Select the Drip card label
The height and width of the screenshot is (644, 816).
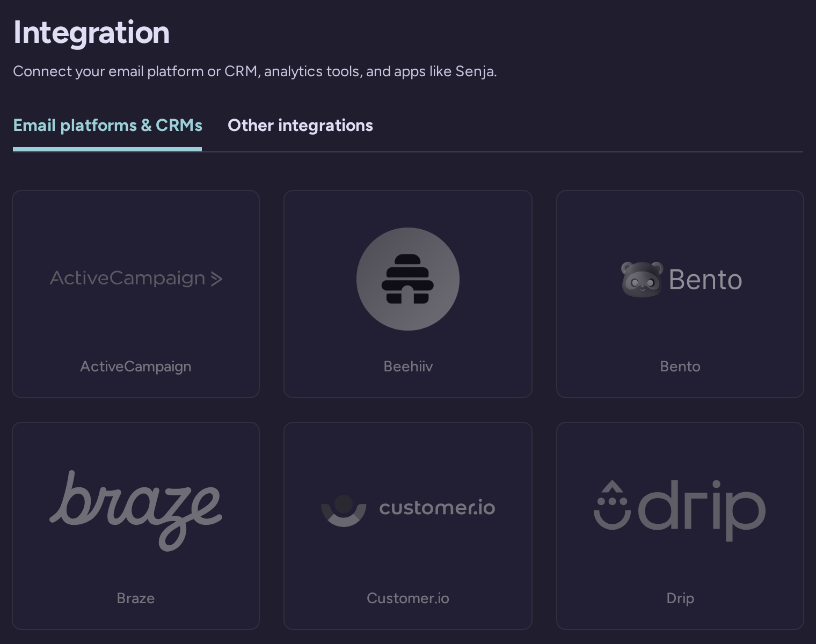[x=680, y=598]
